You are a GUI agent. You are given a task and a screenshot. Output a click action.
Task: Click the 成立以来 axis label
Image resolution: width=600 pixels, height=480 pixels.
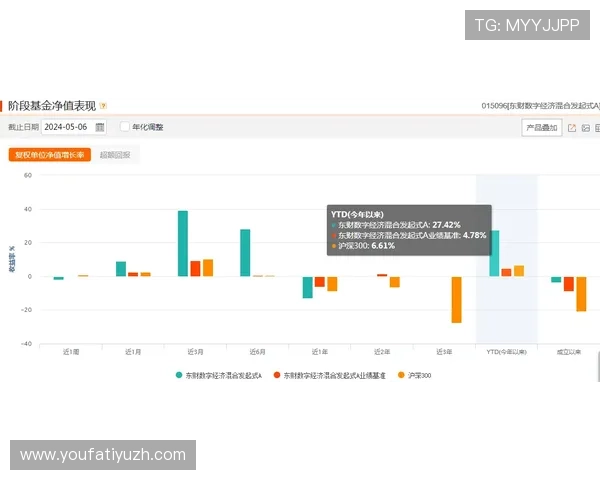569,352
